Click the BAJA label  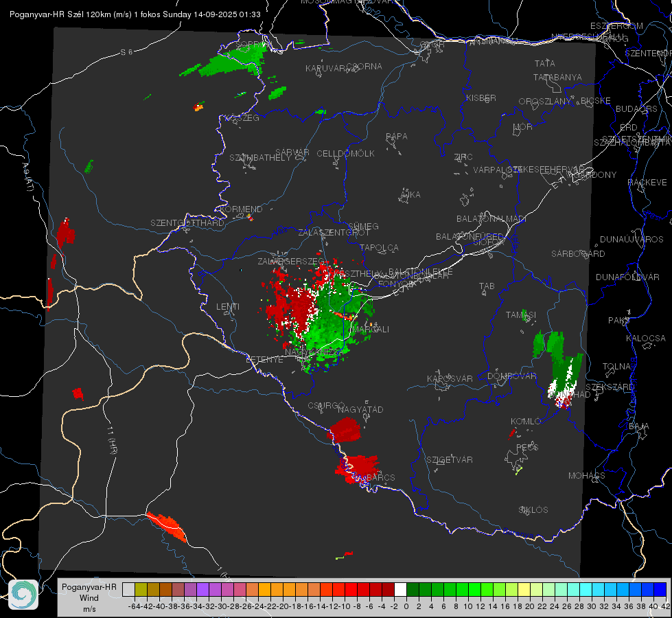point(639,426)
